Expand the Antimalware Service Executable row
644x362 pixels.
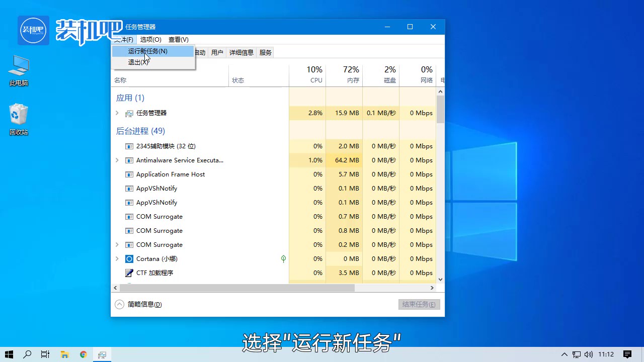tap(117, 160)
